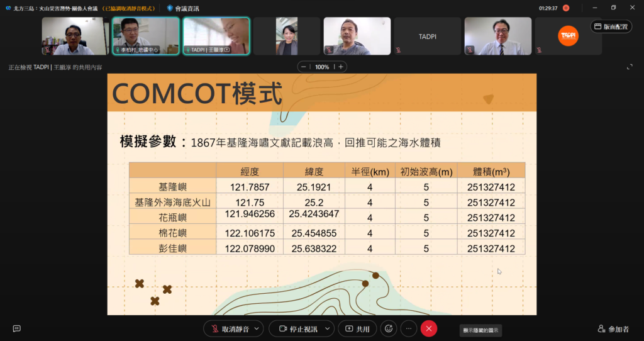Leave the meeting with the red X
Screen dimensions: 644x341
click(x=429, y=328)
